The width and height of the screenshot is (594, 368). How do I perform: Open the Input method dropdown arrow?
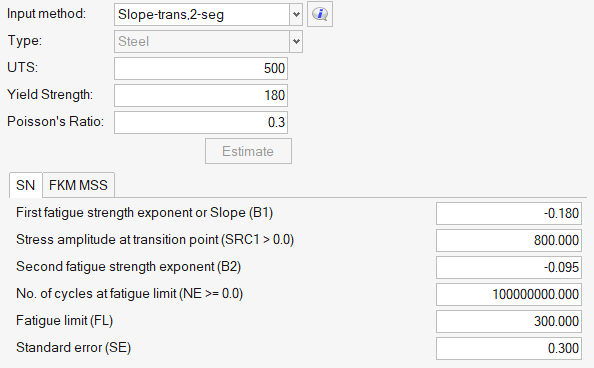(296, 14)
